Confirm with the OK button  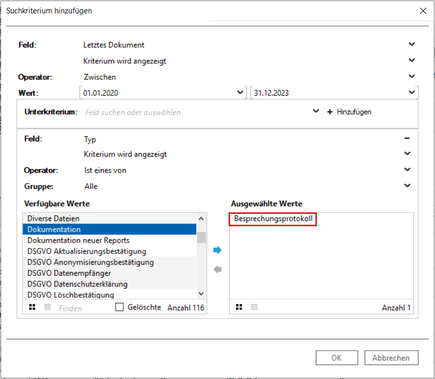[x=337, y=358]
